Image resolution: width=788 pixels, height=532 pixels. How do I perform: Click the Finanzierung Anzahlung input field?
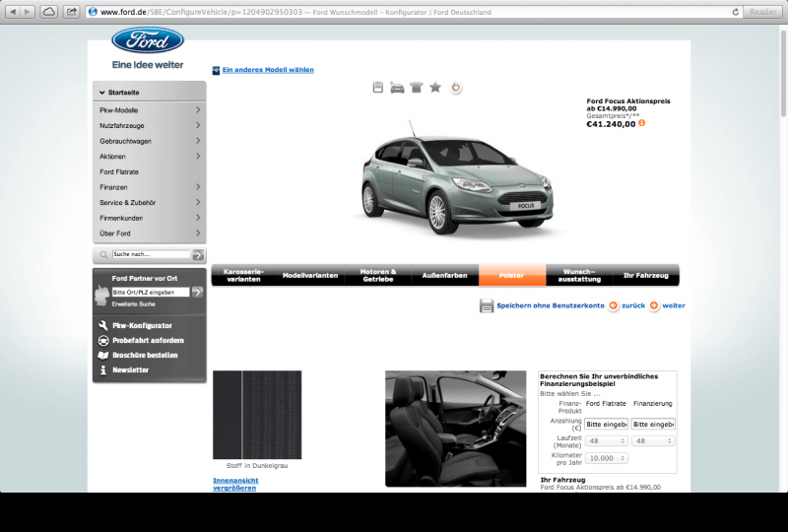[x=653, y=424]
